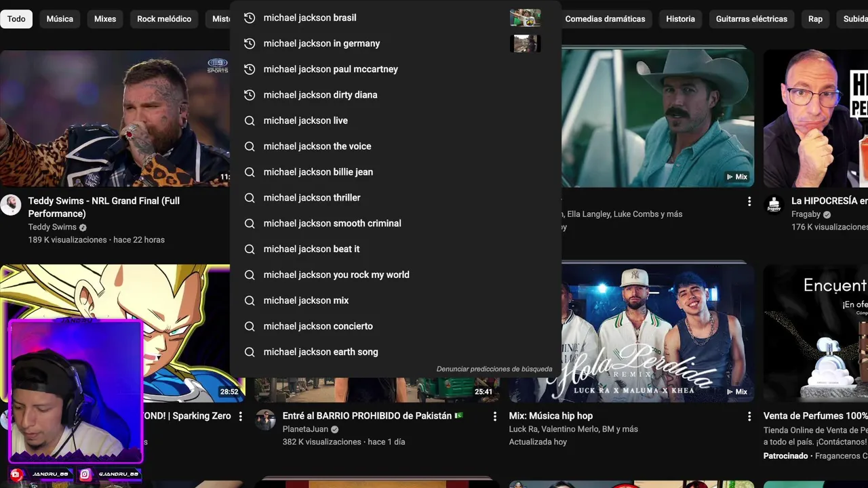Choose suggestion 'michael jackson dirty diana'

coord(395,95)
